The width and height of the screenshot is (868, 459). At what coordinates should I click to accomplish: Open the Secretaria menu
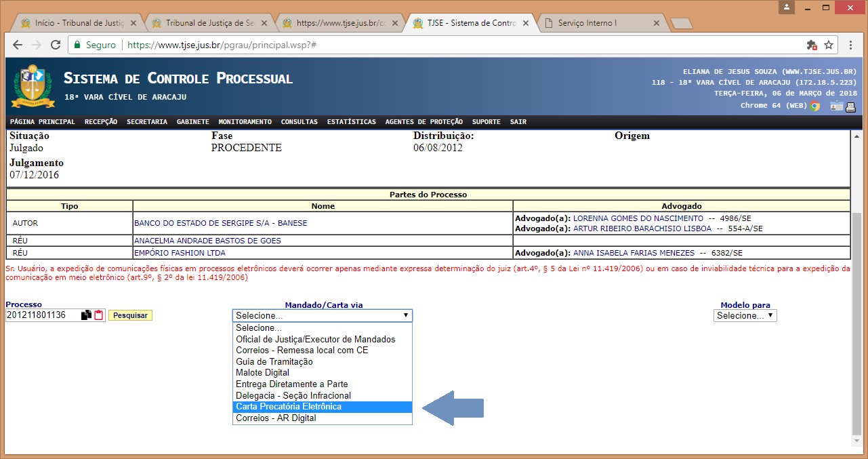tap(146, 122)
